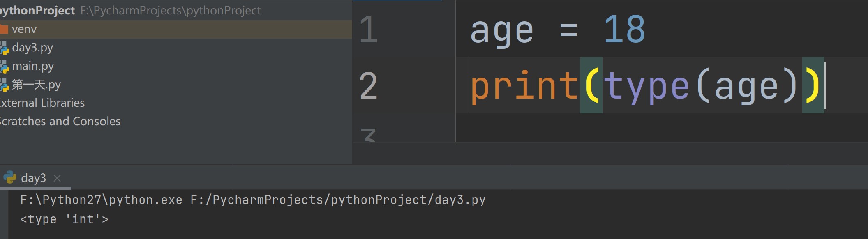868x239 pixels.
Task: Open 第一天.py from the project tree
Action: pyautogui.click(x=36, y=85)
